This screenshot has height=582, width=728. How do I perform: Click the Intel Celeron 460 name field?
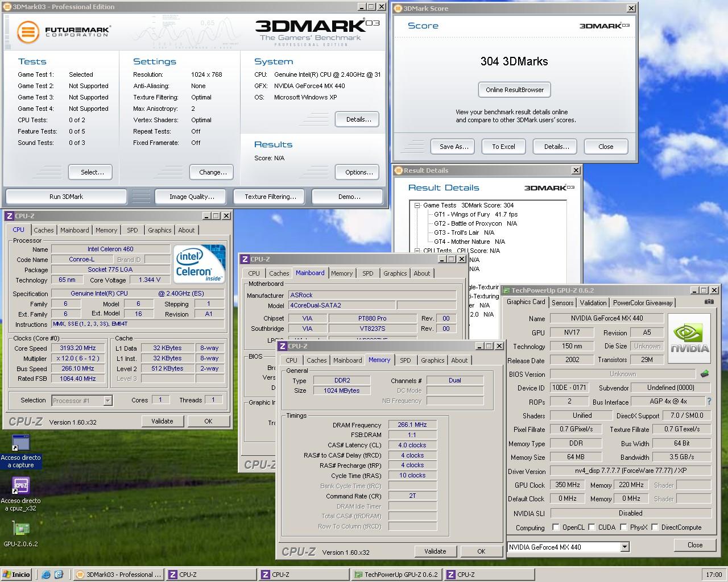point(110,249)
